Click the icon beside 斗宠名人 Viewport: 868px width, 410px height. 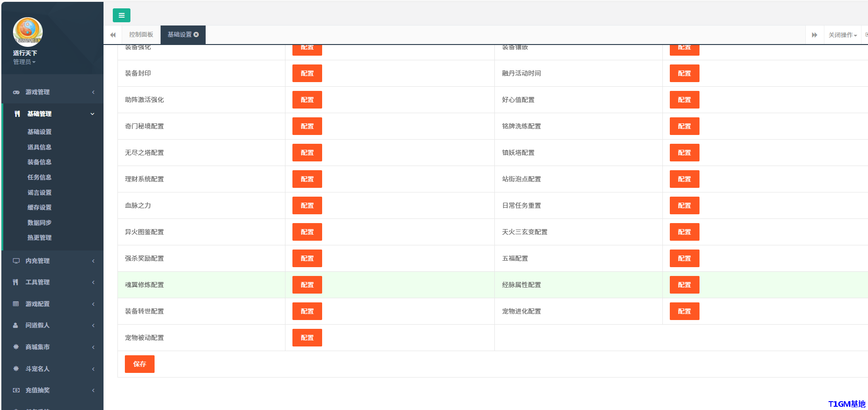tap(16, 369)
